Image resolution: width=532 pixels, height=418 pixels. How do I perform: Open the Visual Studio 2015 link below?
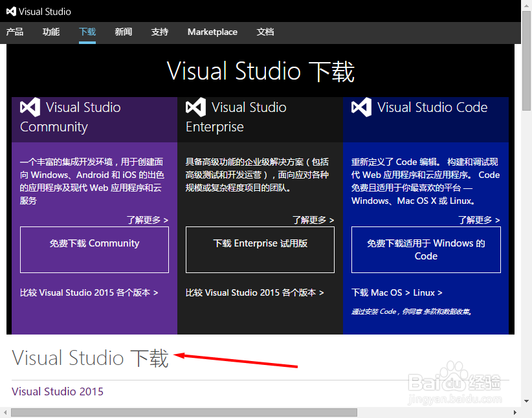coord(57,391)
